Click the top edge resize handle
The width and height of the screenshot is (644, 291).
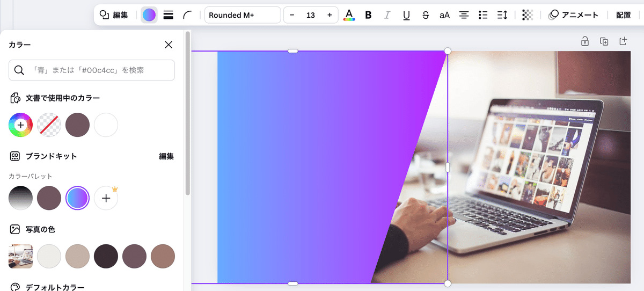[292, 51]
